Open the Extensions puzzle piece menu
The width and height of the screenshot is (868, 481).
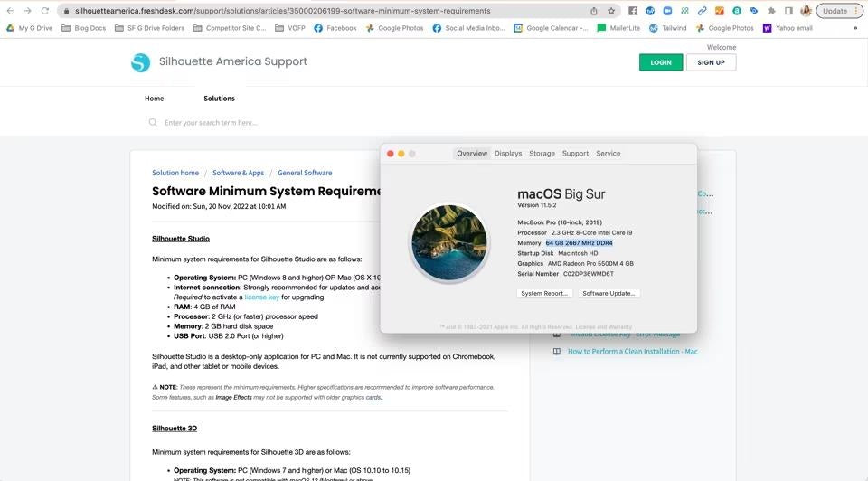point(771,11)
